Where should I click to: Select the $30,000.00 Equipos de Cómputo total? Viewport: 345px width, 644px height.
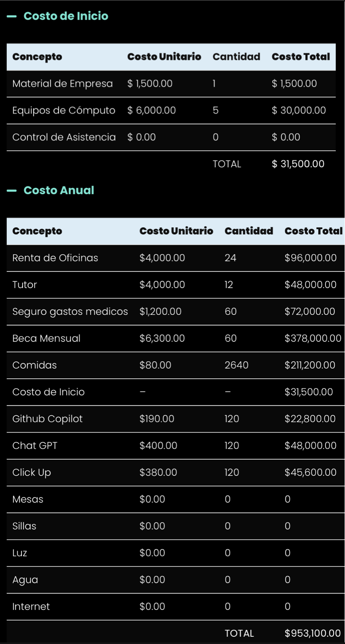(298, 110)
